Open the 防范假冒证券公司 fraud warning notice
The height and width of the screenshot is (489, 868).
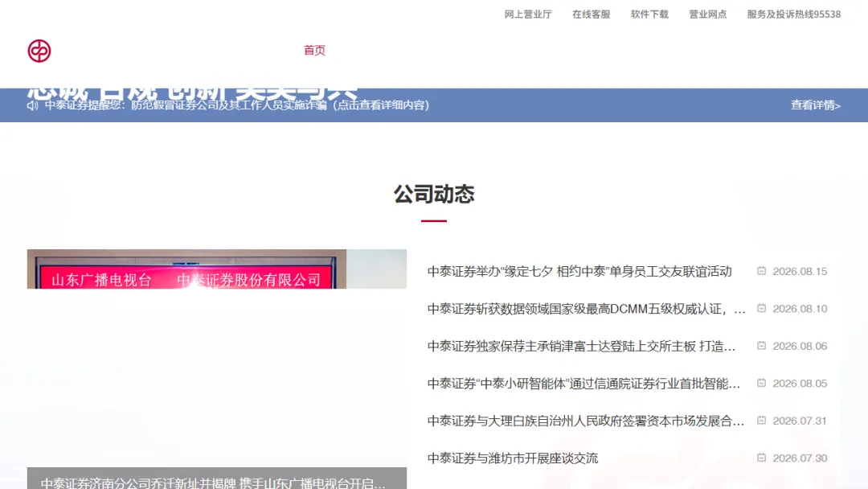[237, 105]
